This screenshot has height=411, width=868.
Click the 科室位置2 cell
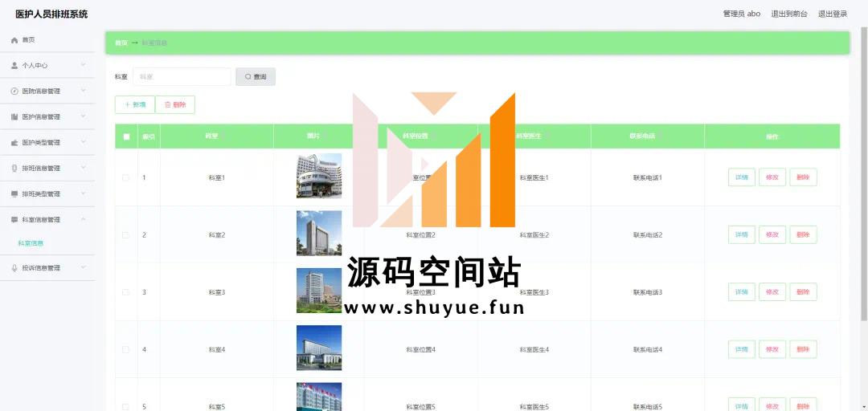pos(420,235)
